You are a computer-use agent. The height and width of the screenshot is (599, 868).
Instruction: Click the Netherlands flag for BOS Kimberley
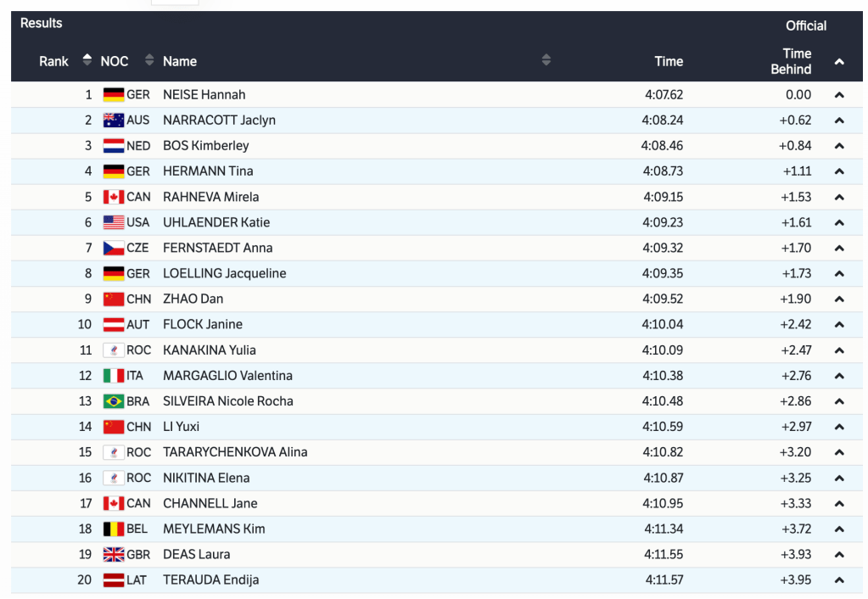(x=114, y=146)
